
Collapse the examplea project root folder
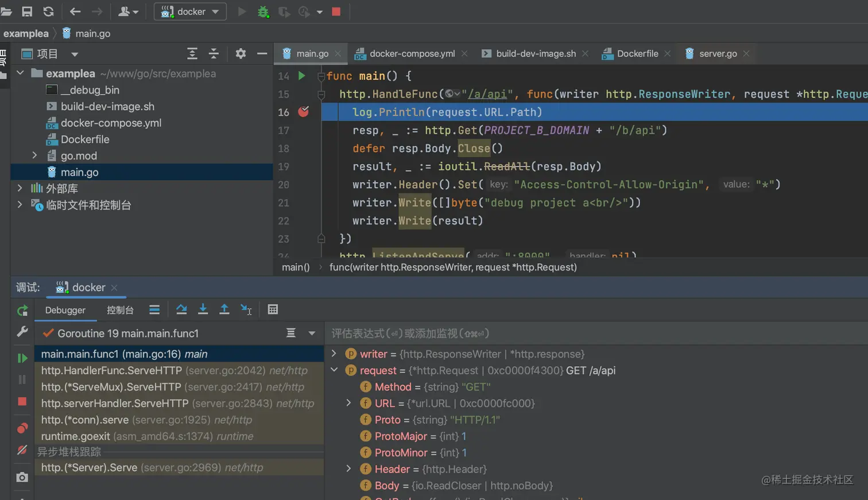20,73
